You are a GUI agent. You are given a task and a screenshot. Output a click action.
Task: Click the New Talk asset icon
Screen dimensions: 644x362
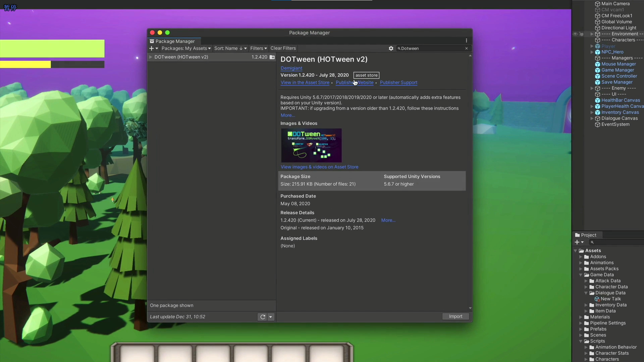(597, 299)
